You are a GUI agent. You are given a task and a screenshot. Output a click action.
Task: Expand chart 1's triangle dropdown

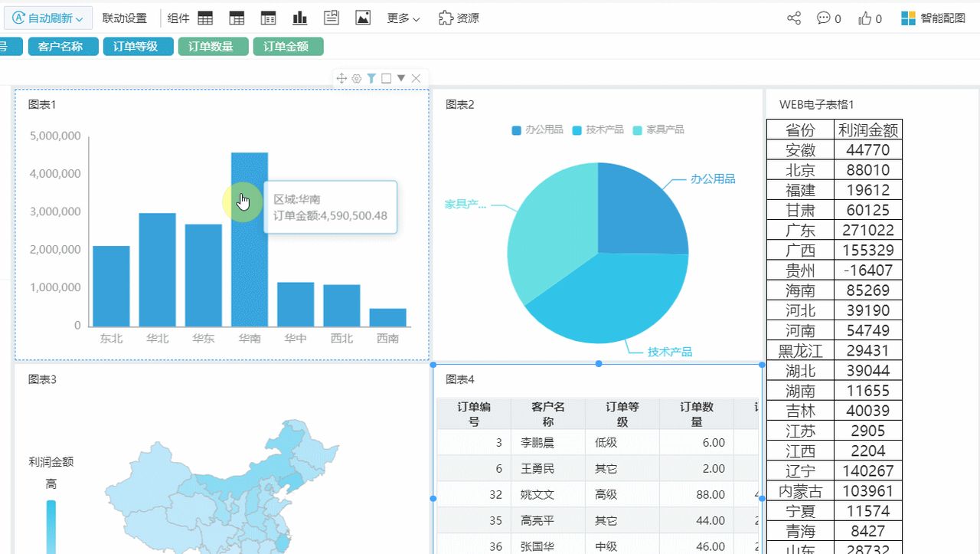(x=401, y=77)
